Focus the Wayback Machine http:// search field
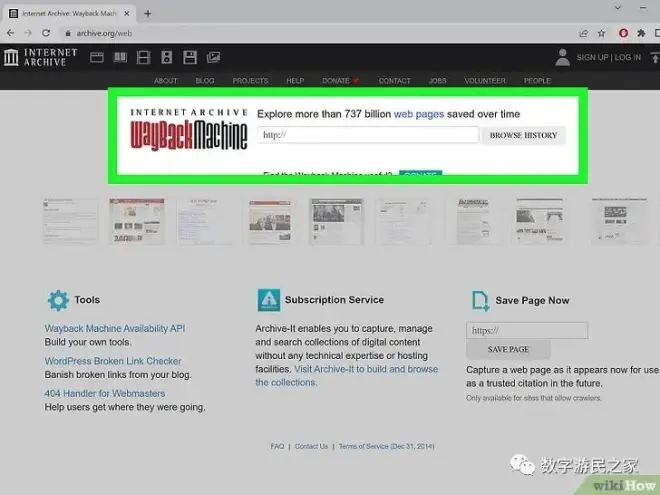Screen dimensions: 660x495 368,135
